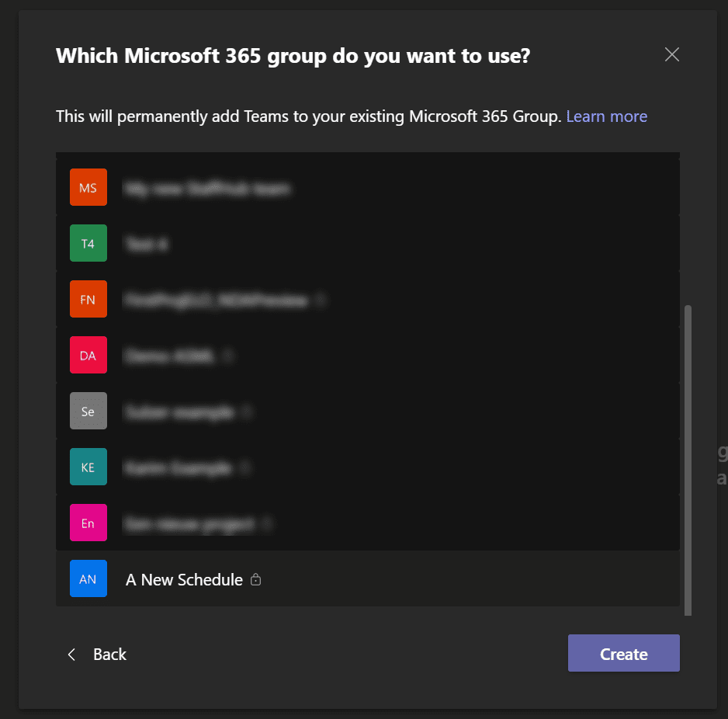Go Back to the previous step

pyautogui.click(x=96, y=654)
